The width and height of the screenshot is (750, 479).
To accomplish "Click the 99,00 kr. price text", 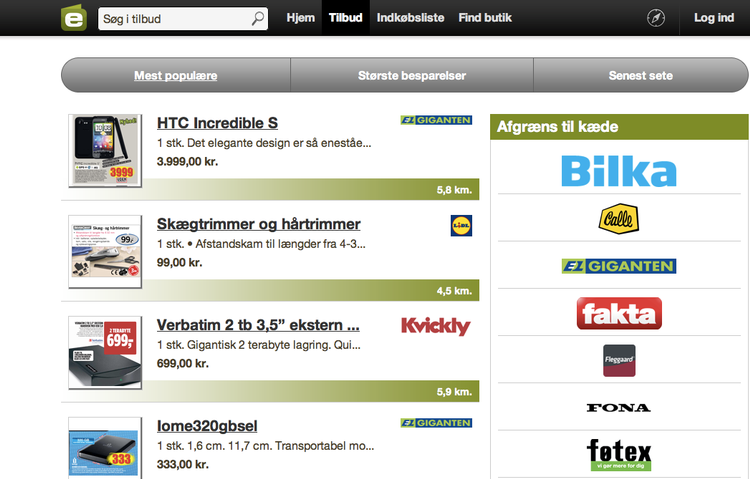I will pos(179,263).
